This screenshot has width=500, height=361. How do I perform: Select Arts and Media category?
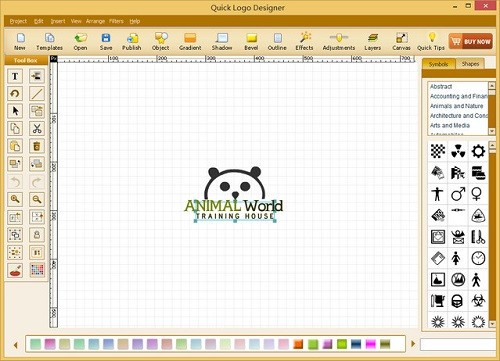click(x=450, y=125)
